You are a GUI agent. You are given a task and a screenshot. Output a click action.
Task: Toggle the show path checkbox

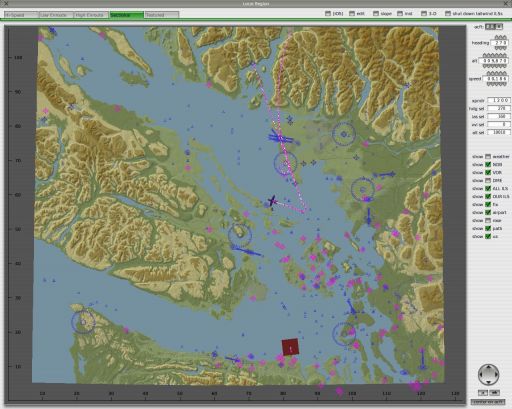[x=488, y=228]
